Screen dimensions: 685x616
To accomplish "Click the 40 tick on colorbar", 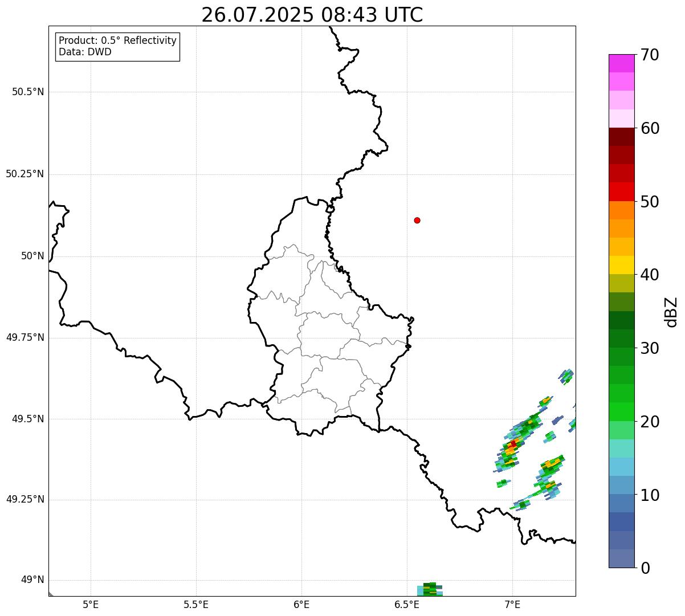I will click(x=650, y=275).
